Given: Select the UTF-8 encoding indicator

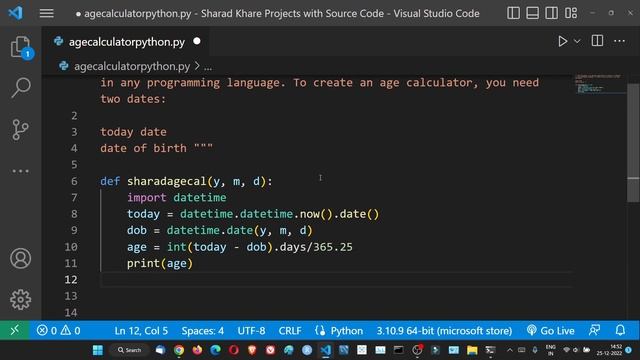Looking at the screenshot, I should [251, 331].
